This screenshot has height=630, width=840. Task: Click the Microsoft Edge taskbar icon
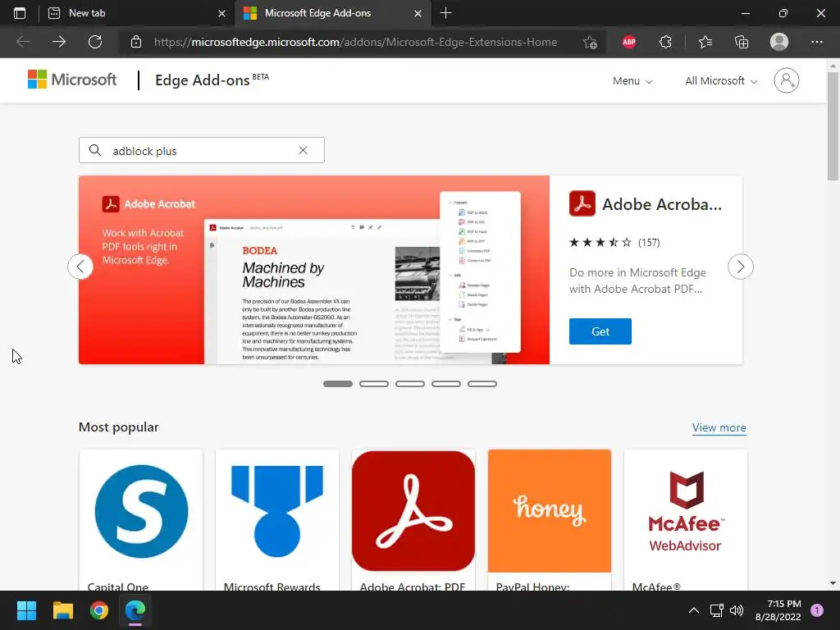135,610
